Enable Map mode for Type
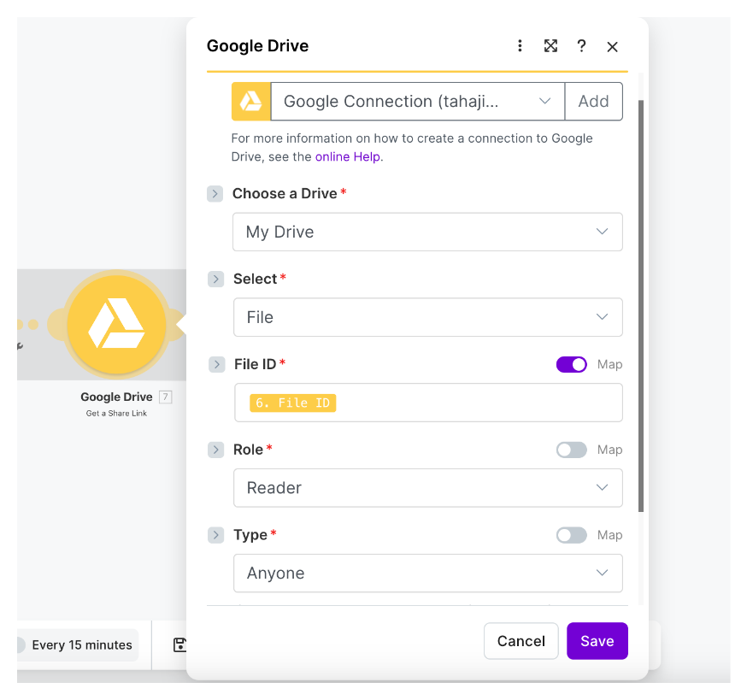The height and width of the screenshot is (700, 747). 571,535
